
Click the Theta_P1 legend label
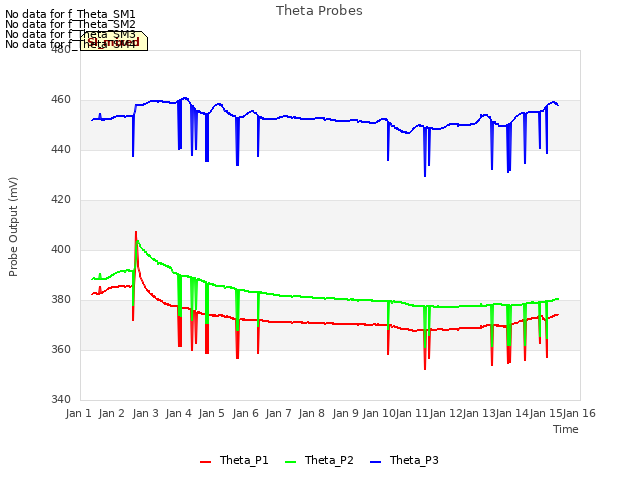click(x=244, y=460)
